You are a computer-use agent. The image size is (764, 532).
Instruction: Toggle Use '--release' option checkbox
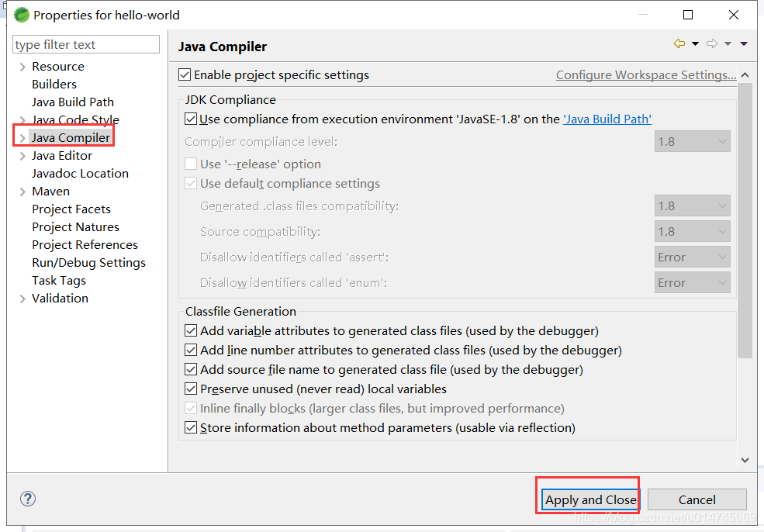pyautogui.click(x=191, y=164)
